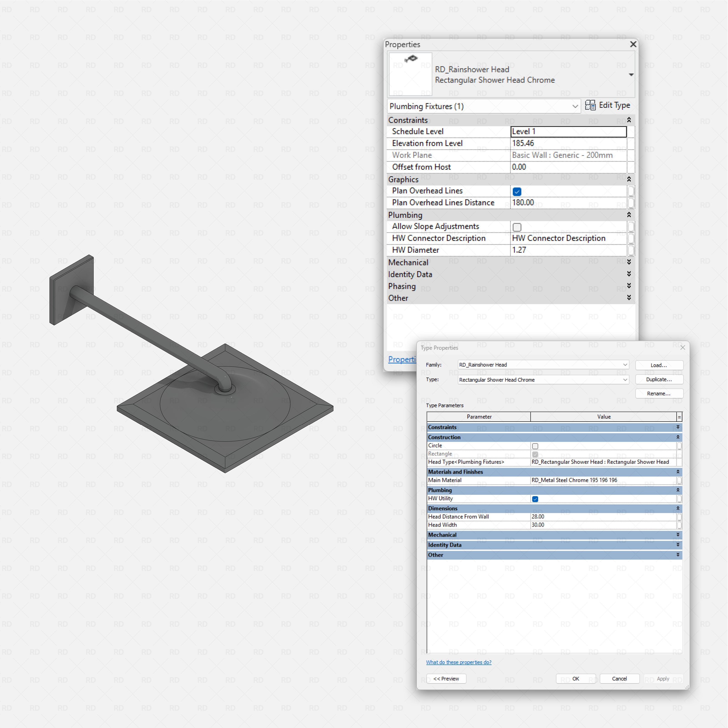Click the Duplicate... button
Viewport: 728px width, 728px height.
pos(659,379)
